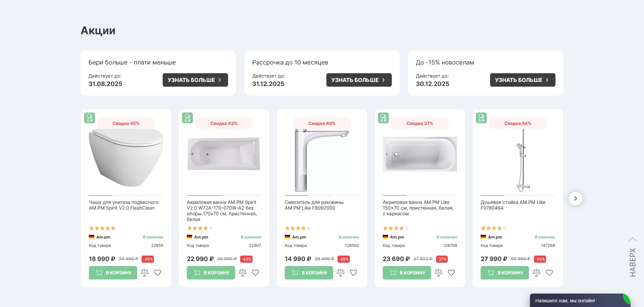The height and width of the screenshot is (307, 644).
Task: Expand the 'Рассрочка до 10 месяцев' promotion
Action: 359,80
